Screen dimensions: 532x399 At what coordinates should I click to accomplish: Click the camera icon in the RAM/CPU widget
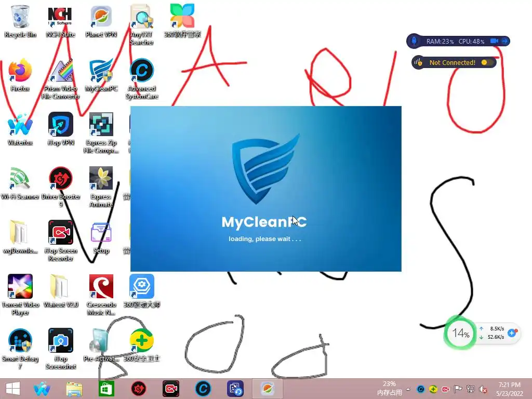(494, 41)
